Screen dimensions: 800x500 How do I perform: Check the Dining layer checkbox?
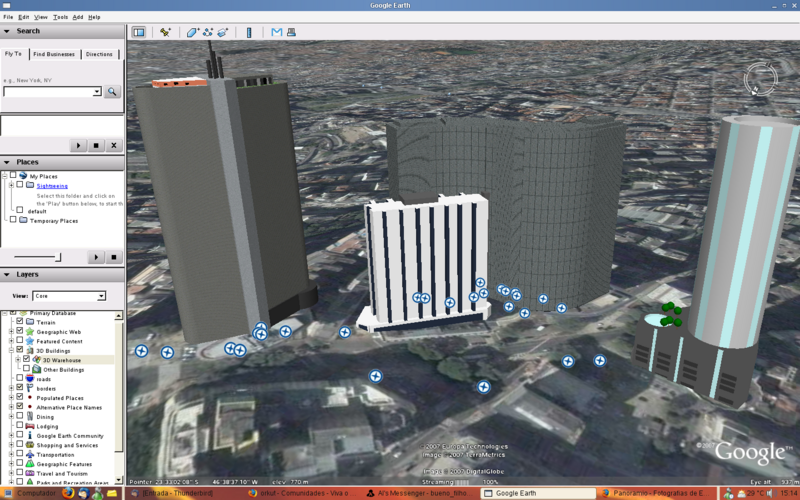coord(19,416)
